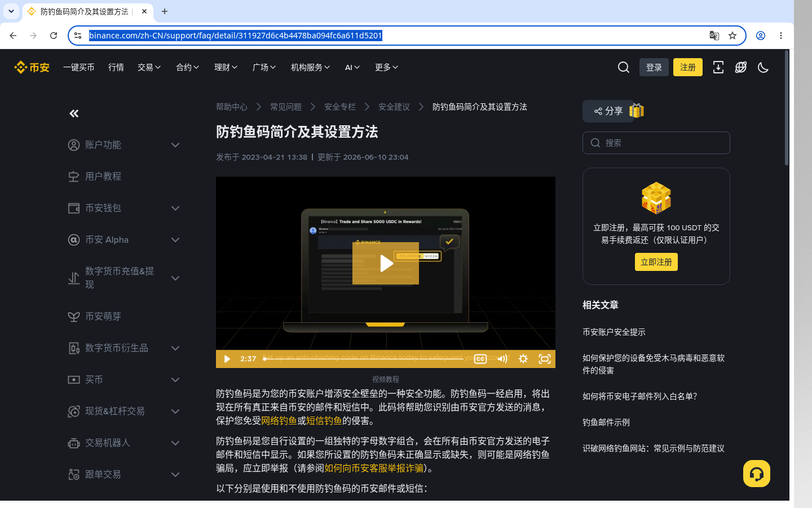This screenshot has height=508, width=812.
Task: Click the 登录 button
Action: point(654,67)
